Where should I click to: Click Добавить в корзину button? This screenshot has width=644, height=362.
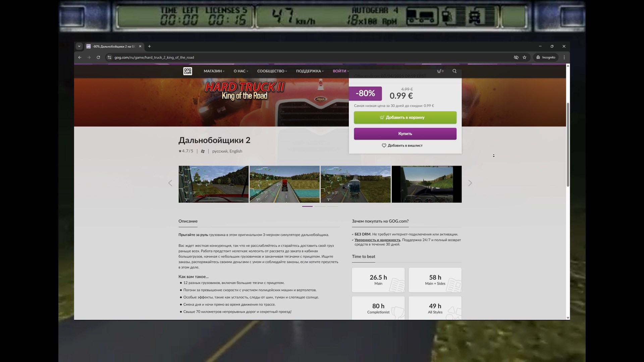point(405,118)
